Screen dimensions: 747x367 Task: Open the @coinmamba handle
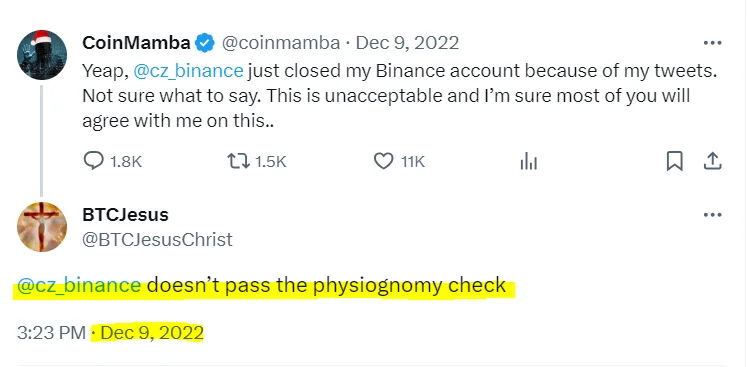click(281, 43)
